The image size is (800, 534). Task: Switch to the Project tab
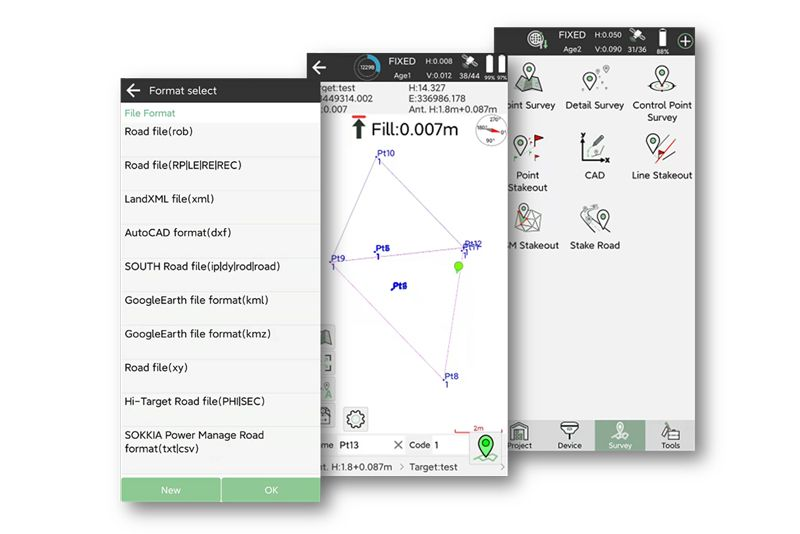point(520,436)
